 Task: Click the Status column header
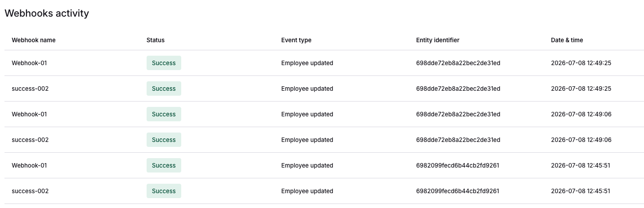156,40
